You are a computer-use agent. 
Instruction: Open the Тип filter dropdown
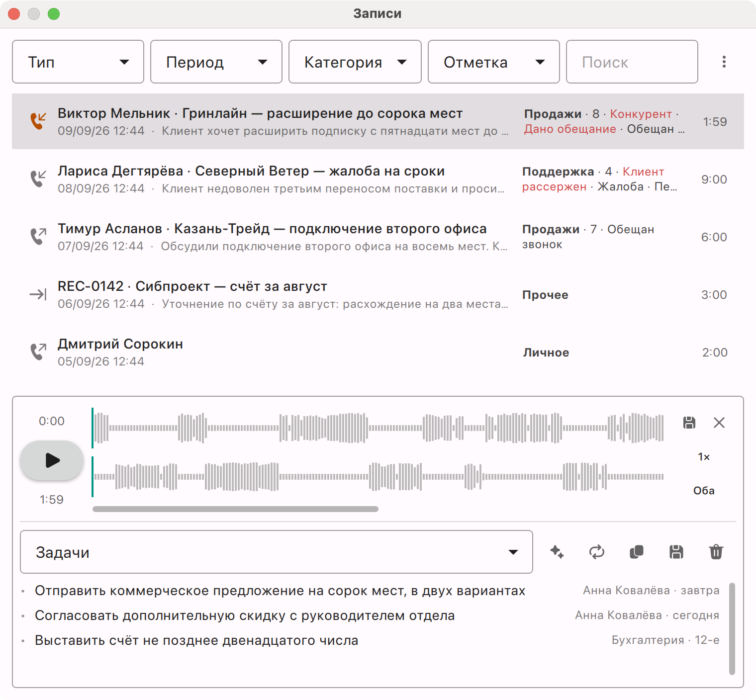point(78,62)
